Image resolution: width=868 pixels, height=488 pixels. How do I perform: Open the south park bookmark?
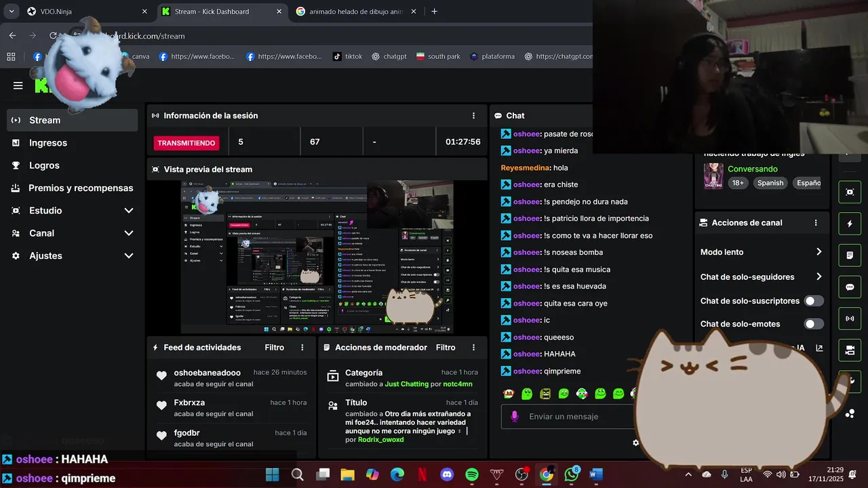coord(438,56)
